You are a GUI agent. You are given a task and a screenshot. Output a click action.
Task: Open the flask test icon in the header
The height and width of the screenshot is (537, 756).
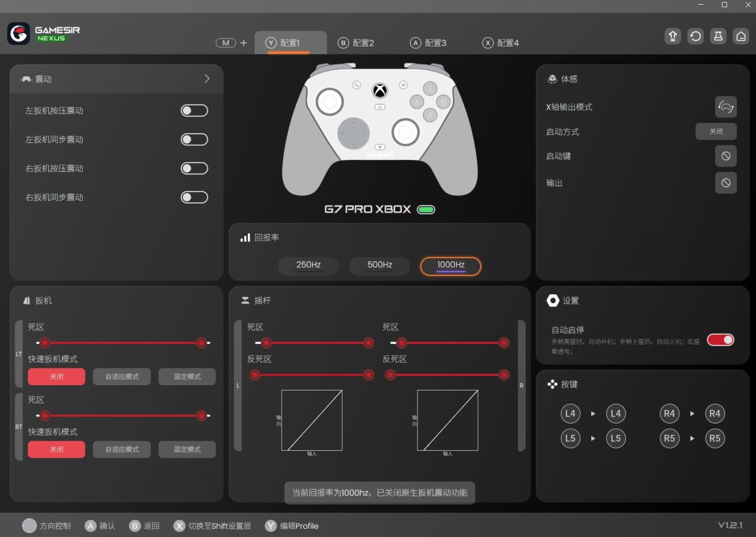pos(718,36)
